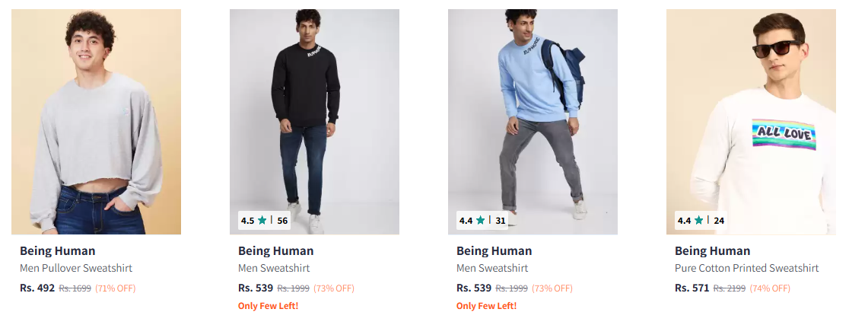Click the Pure Cotton Printed Sweatshirt title
The image size is (868, 325).
pos(746,268)
